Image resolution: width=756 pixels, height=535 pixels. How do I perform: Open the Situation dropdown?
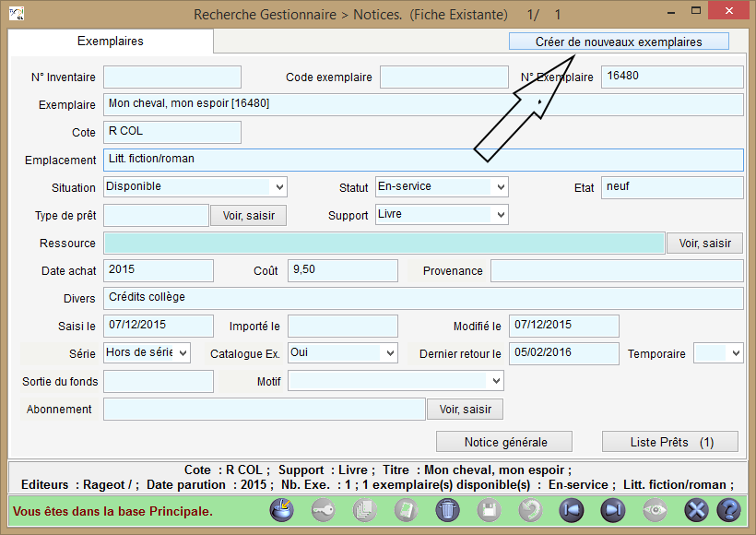278,187
